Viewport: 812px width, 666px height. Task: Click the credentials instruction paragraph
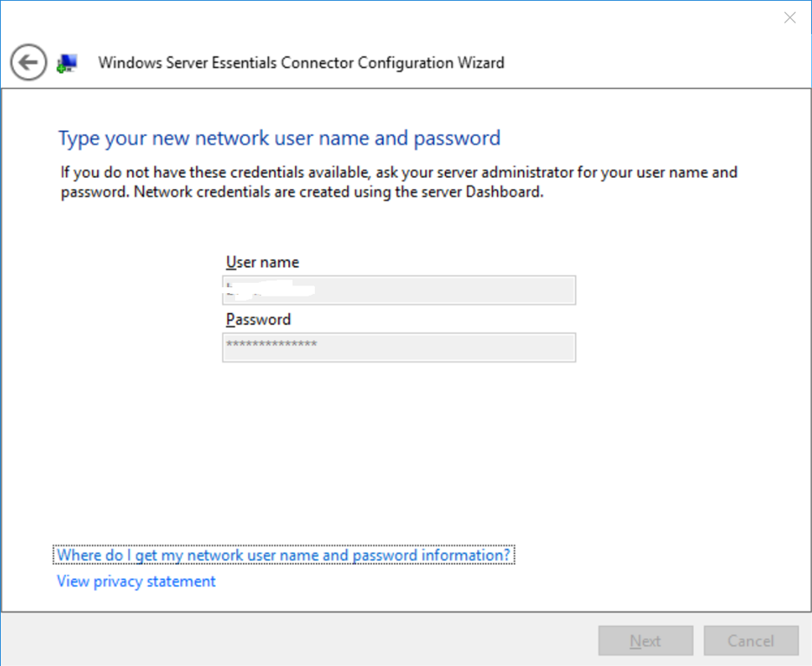point(398,182)
